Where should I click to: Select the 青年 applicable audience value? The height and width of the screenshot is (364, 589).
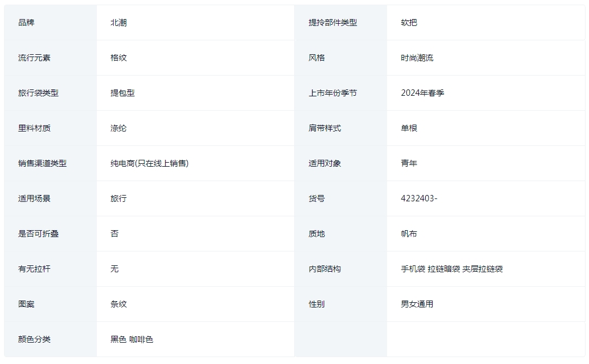click(x=408, y=163)
